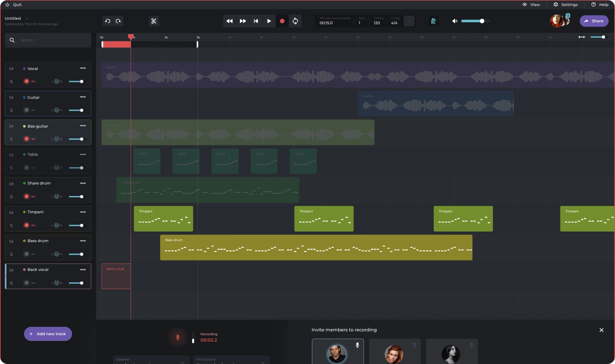Image resolution: width=615 pixels, height=364 pixels.
Task: Click the redo arrow icon
Action: click(x=118, y=21)
